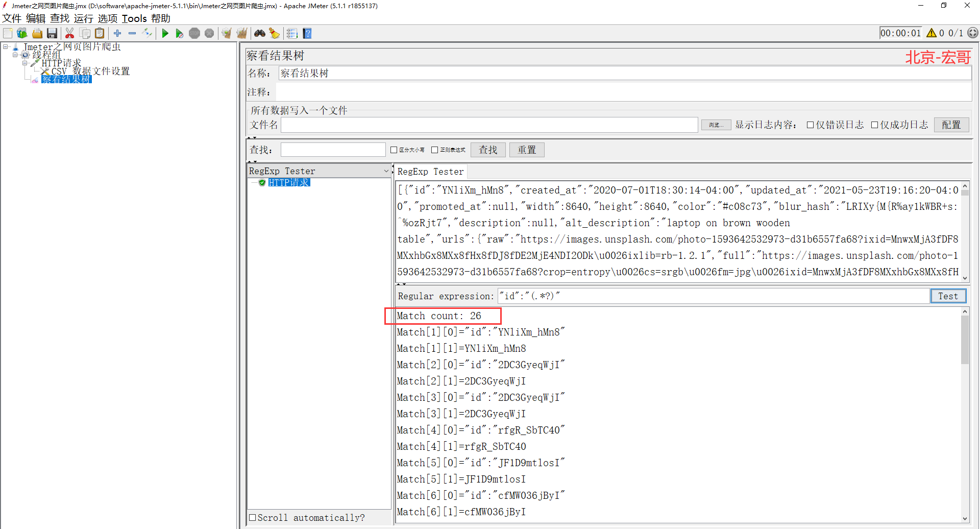This screenshot has height=529, width=980.
Task: Open the 文件 menu
Action: pos(12,18)
